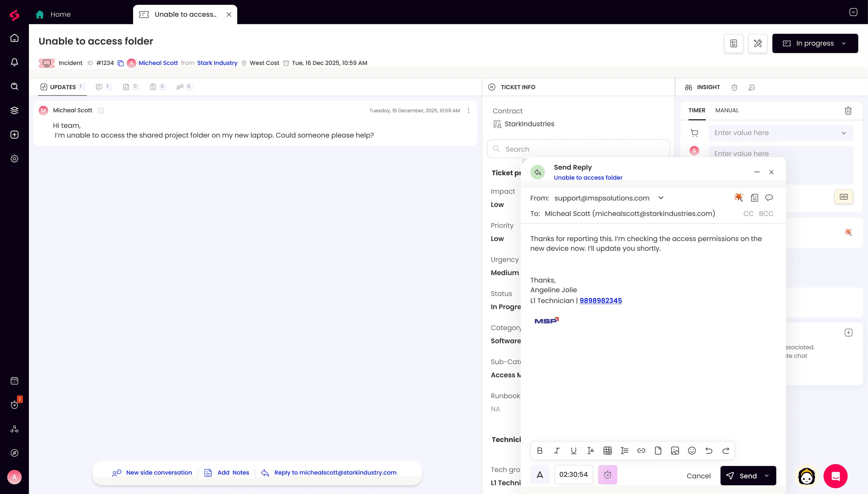Cancel the reply draft
The image size is (868, 494).
click(698, 476)
